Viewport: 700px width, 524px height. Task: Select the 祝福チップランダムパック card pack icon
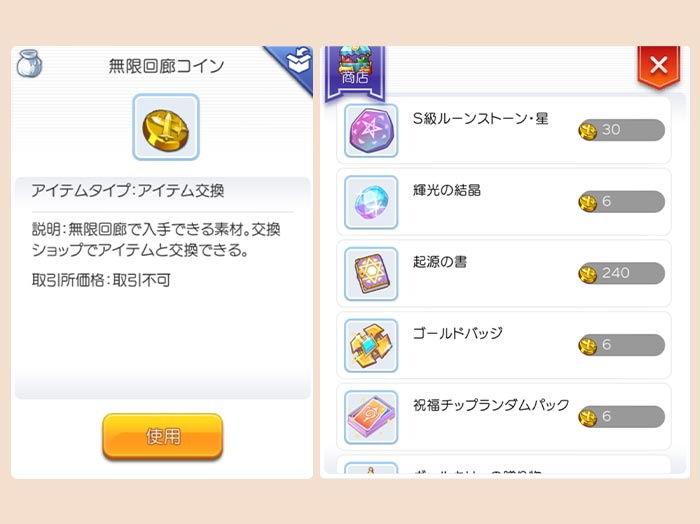[x=371, y=417]
